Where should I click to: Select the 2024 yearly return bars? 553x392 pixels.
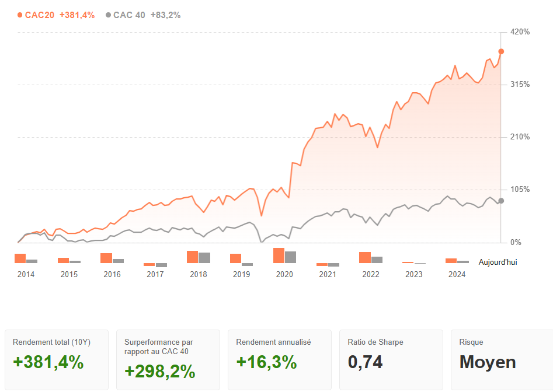(x=457, y=261)
